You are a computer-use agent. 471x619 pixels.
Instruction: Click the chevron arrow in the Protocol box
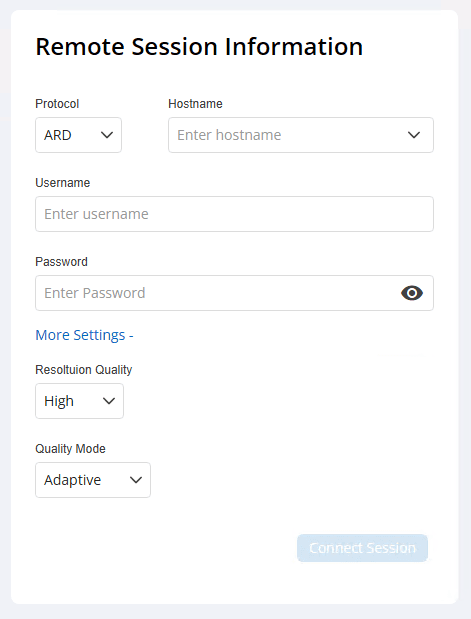[107, 135]
